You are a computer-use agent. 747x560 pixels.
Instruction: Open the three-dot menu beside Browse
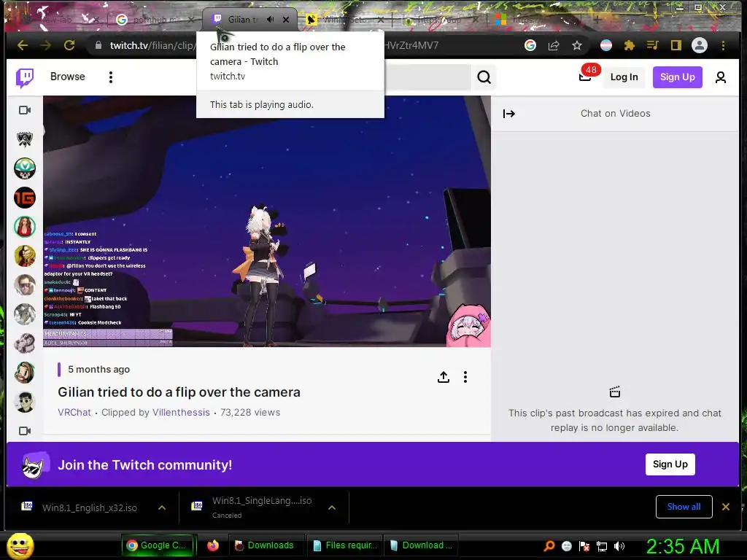pos(111,77)
